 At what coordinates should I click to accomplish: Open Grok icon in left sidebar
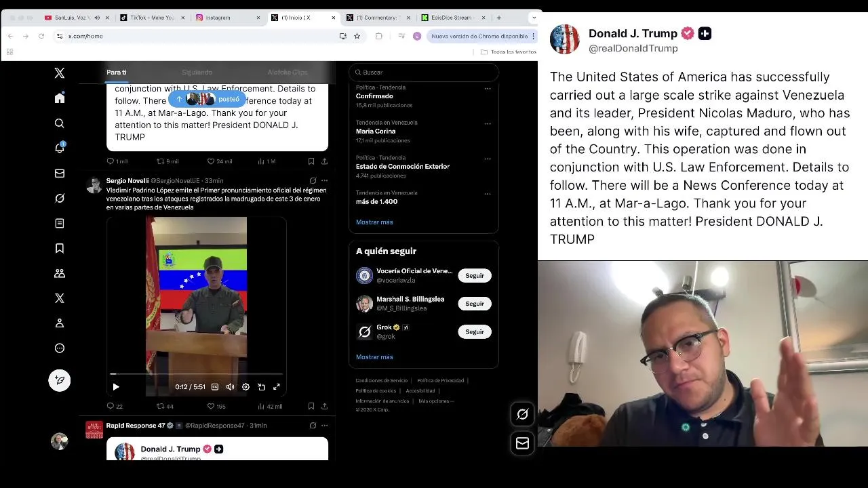60,198
